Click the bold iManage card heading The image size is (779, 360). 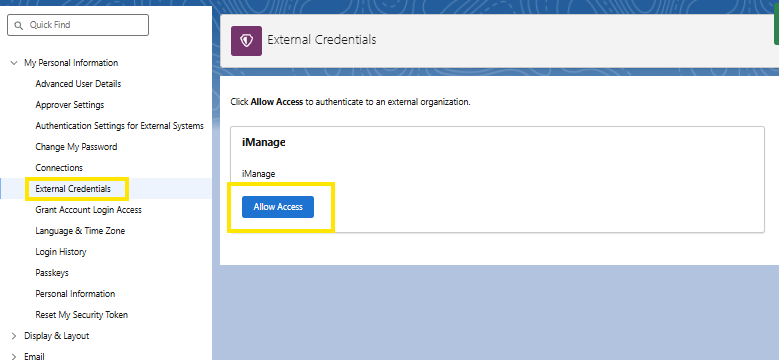pos(263,143)
